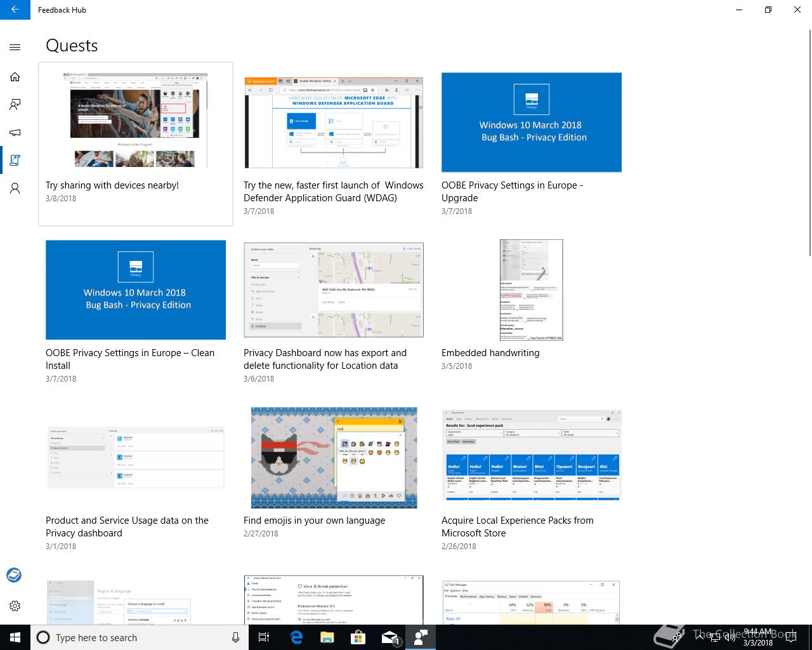Open File Explorer from the taskbar

(327, 637)
